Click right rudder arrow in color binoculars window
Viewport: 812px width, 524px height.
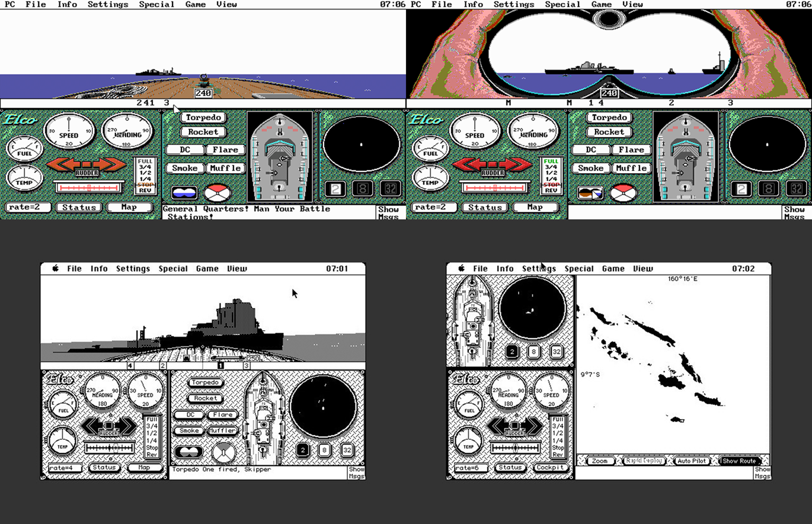(517, 164)
